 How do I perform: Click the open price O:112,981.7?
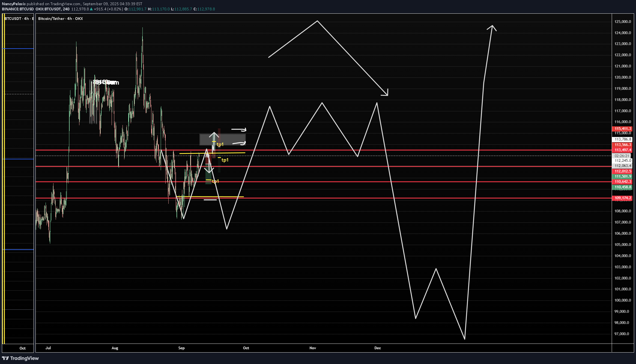coord(135,9)
